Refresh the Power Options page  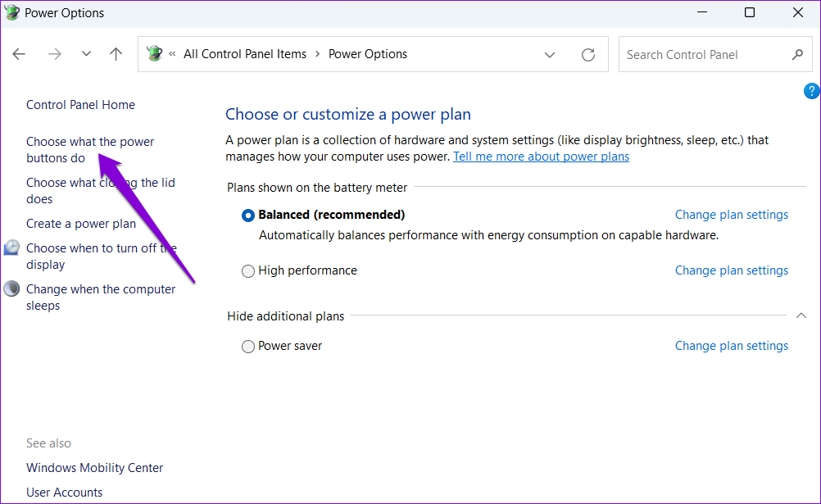pyautogui.click(x=587, y=55)
